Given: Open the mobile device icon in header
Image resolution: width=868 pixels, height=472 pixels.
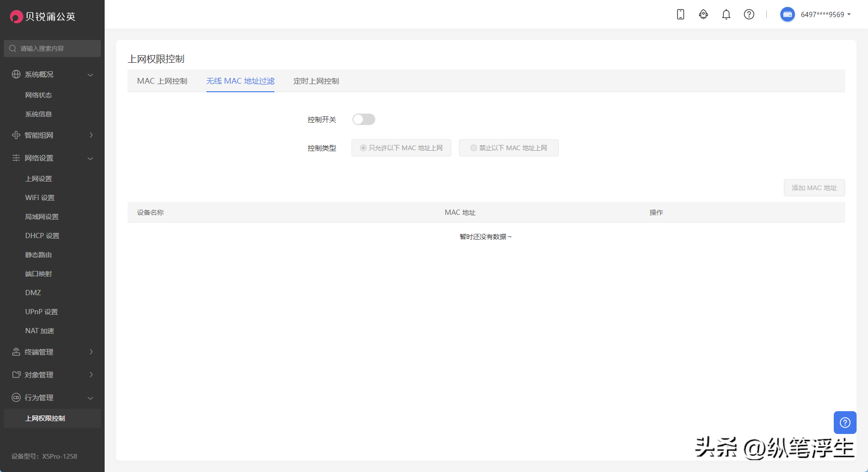Looking at the screenshot, I should click(681, 14).
